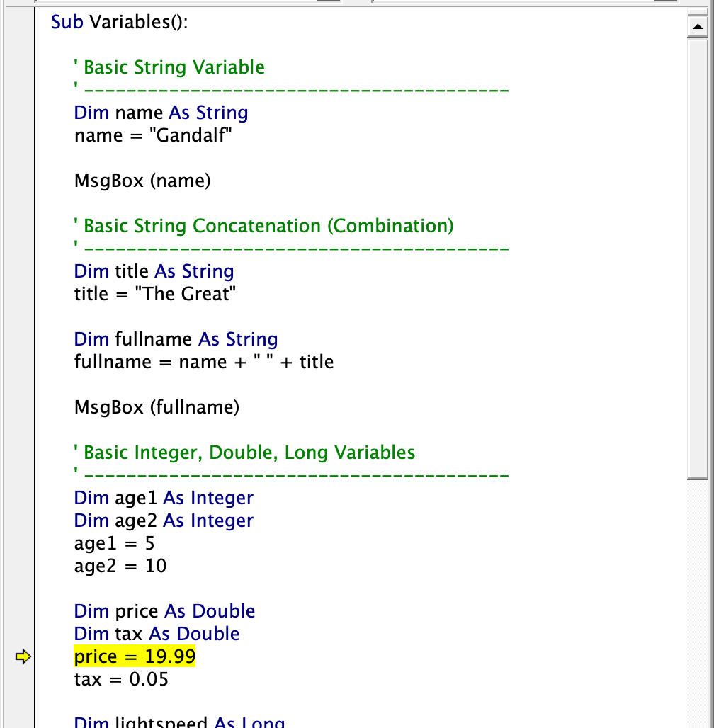Click "title = "The Great"" line
Viewport: 714px width, 728px height.
point(154,293)
